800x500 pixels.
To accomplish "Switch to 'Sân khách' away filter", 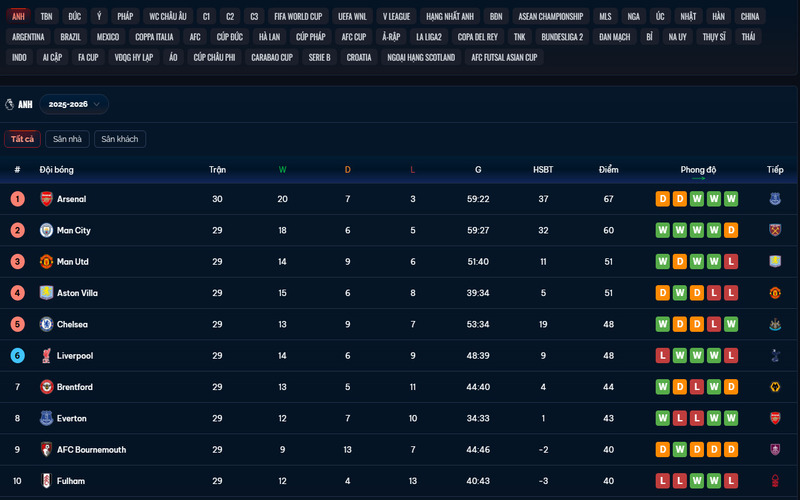I will point(120,139).
